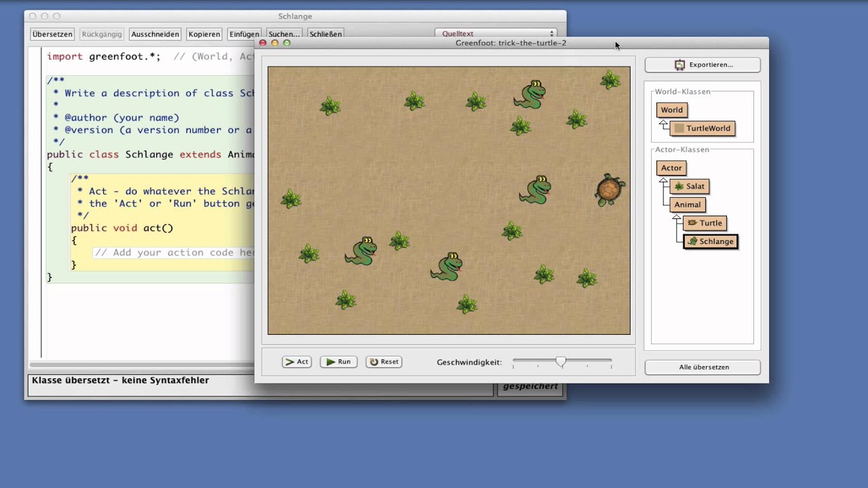868x488 pixels.
Task: Select the Salat class
Action: tap(690, 186)
